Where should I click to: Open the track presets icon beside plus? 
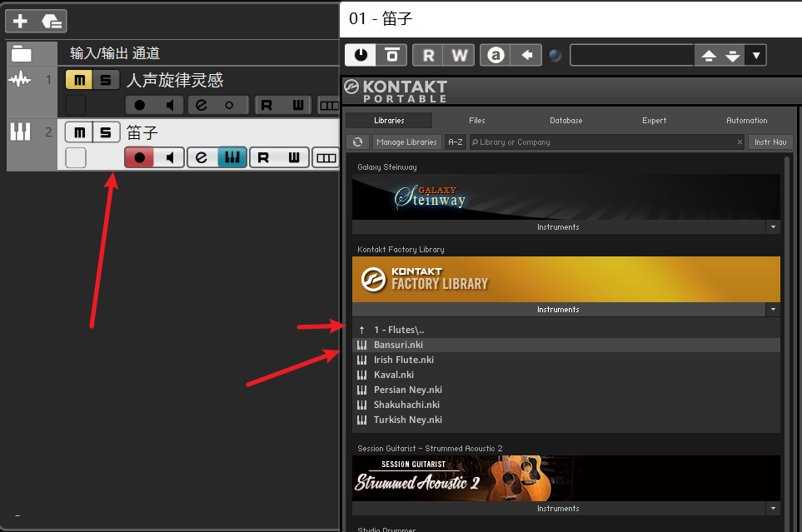click(x=51, y=21)
